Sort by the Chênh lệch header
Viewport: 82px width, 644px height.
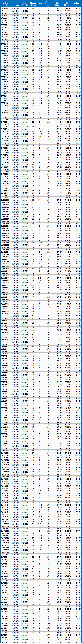click(77, 4)
